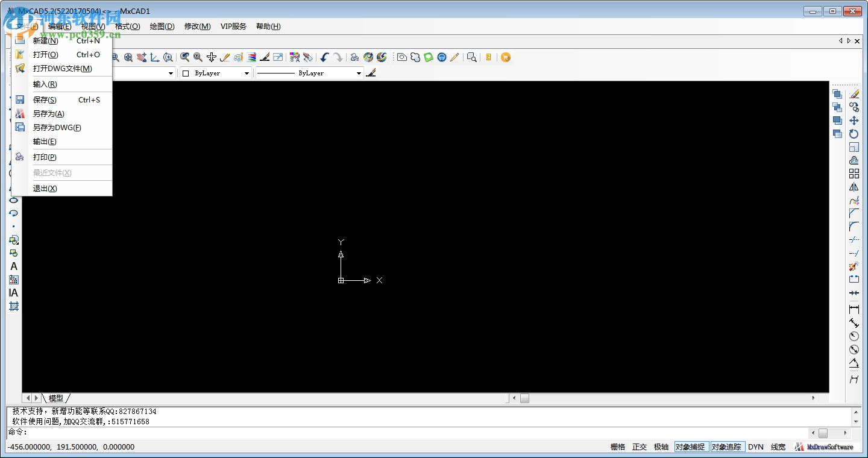Toggle 对象捕捉 object snap in status bar
Image resolution: width=868 pixels, height=458 pixels.
click(691, 447)
